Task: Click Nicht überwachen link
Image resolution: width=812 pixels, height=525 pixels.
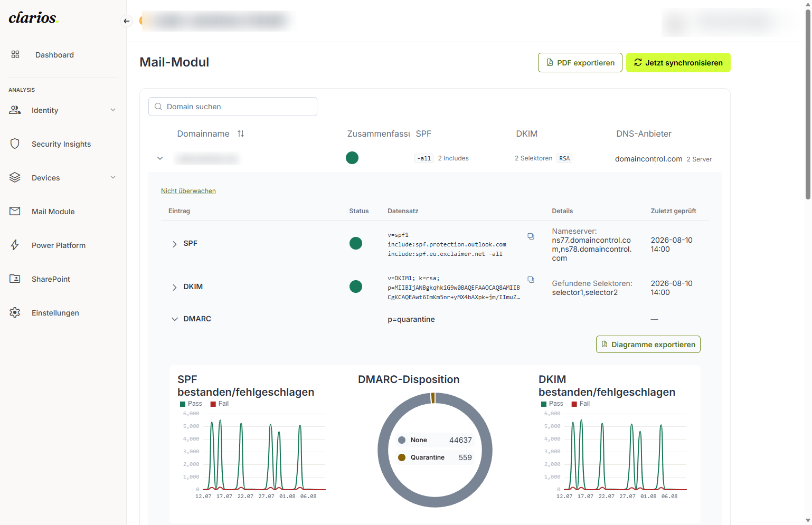Action: 188,191
